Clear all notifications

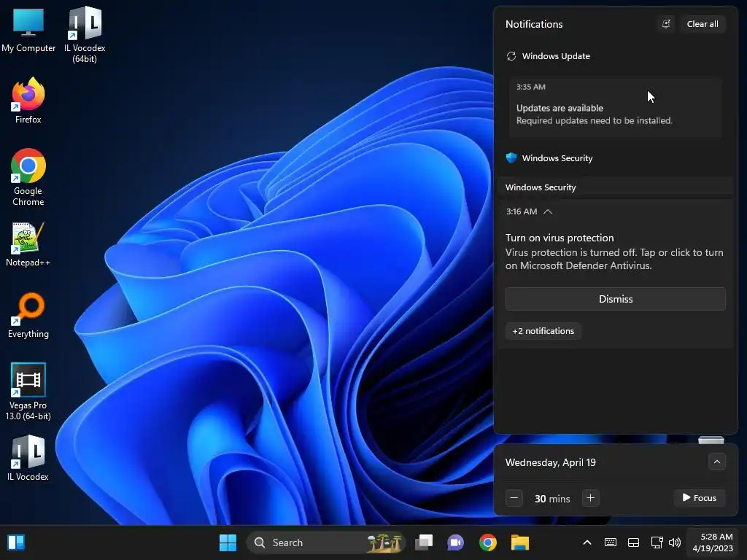click(x=703, y=24)
